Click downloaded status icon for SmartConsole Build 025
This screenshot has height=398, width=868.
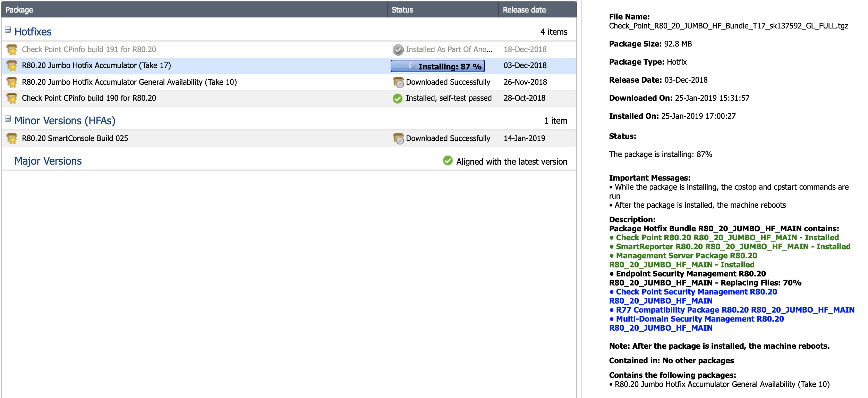pos(398,139)
